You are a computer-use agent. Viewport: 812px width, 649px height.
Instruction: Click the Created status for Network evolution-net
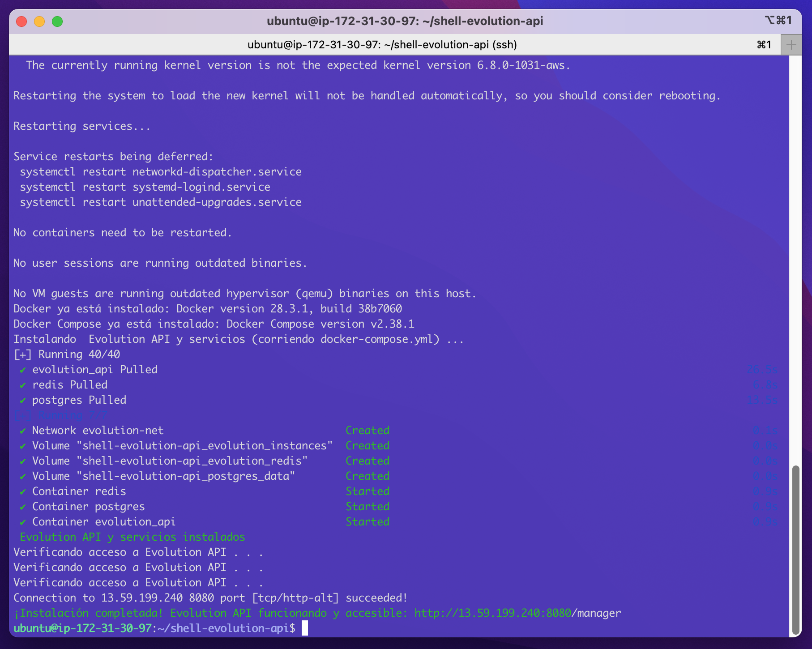[367, 431]
